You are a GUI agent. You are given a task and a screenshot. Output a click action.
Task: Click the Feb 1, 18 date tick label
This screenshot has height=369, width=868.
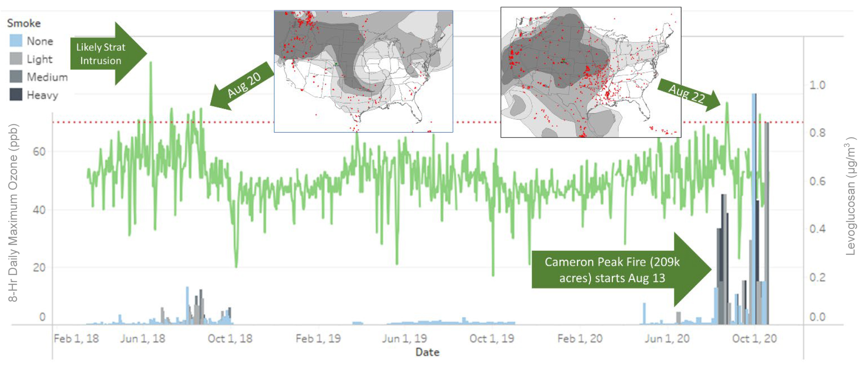click(76, 339)
